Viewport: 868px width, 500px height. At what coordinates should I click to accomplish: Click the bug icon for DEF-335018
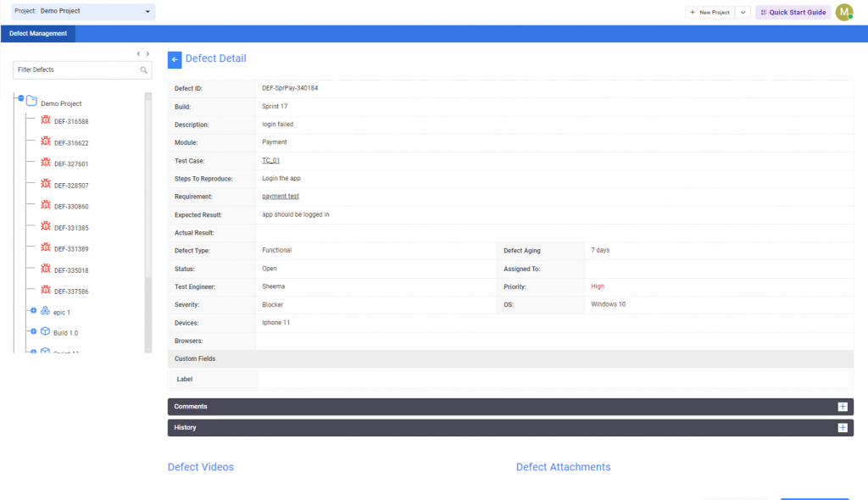point(46,269)
